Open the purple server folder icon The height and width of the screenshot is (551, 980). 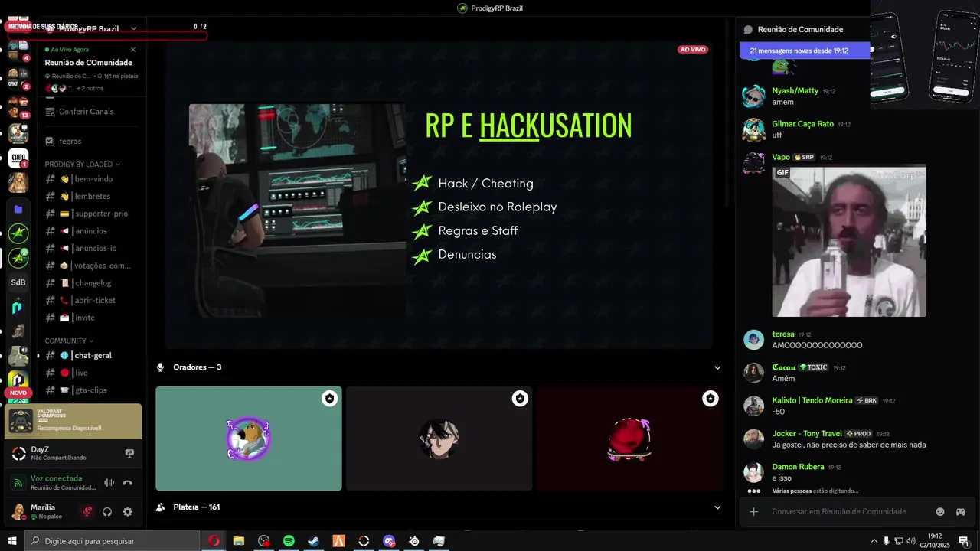tap(18, 209)
